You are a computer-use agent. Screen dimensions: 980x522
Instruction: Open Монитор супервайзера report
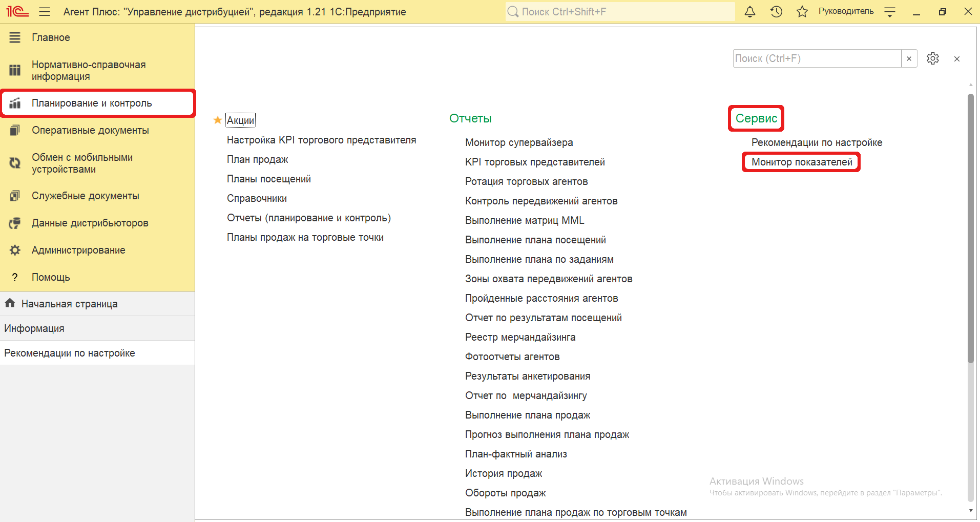coord(519,142)
